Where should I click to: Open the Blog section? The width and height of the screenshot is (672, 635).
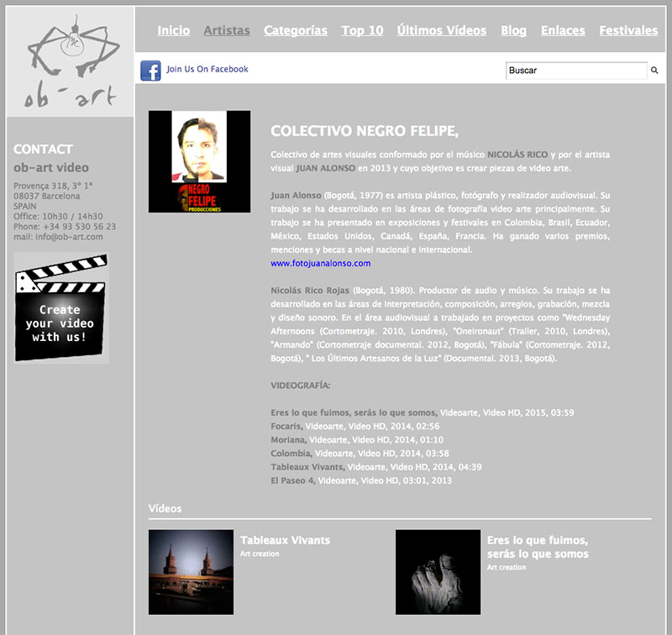click(513, 30)
